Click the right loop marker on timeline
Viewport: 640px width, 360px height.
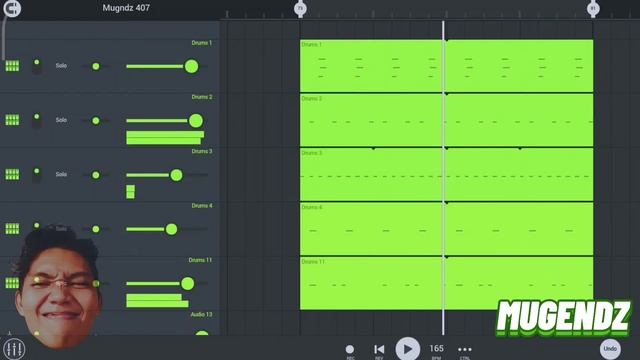pyautogui.click(x=593, y=9)
